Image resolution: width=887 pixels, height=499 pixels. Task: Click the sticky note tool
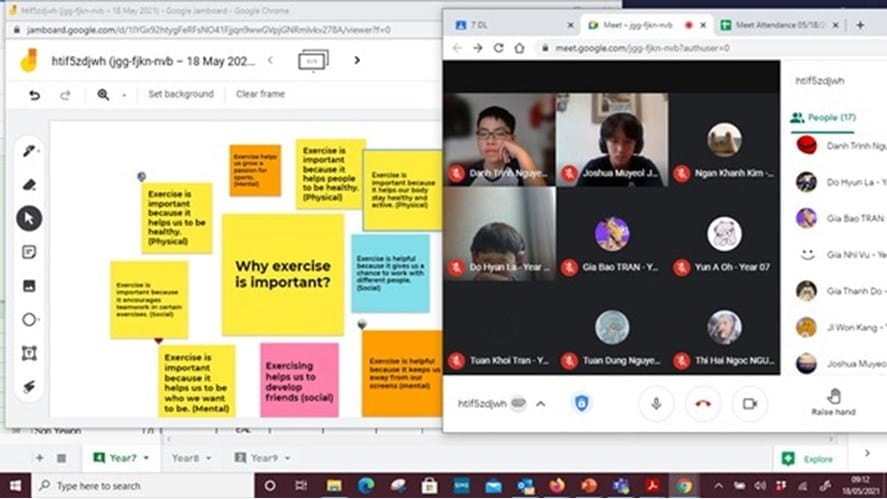(x=29, y=252)
